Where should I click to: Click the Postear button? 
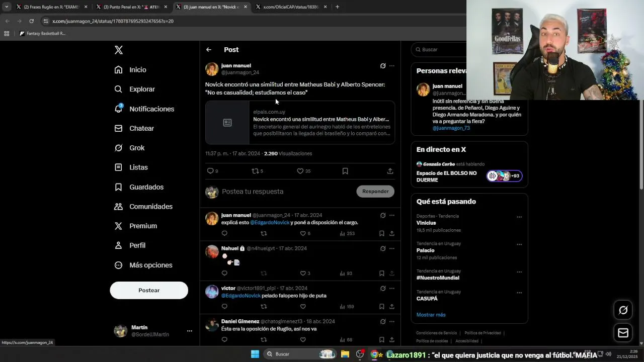tap(149, 290)
